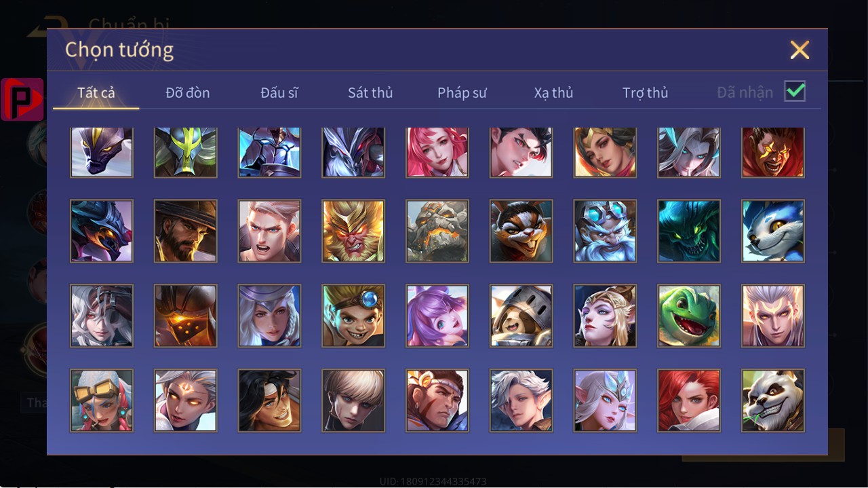Select the goggles girl with pink braids
The image size is (868, 488).
(102, 400)
